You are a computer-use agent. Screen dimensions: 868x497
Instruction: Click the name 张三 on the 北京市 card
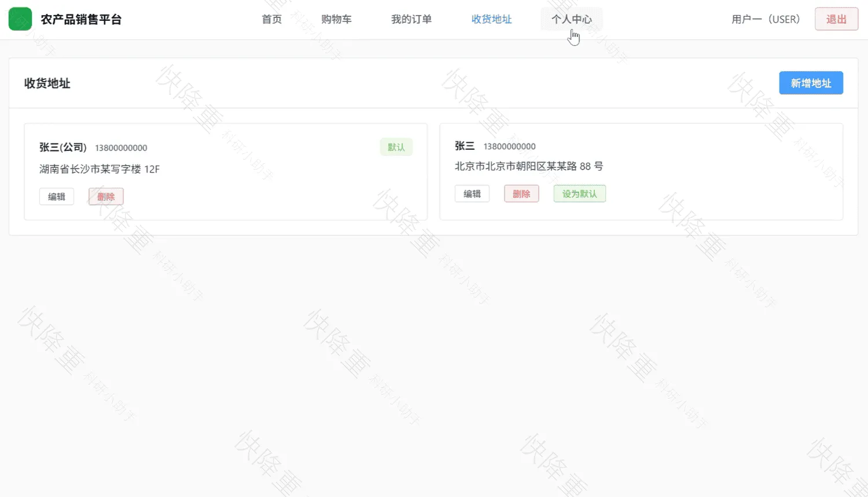465,146
